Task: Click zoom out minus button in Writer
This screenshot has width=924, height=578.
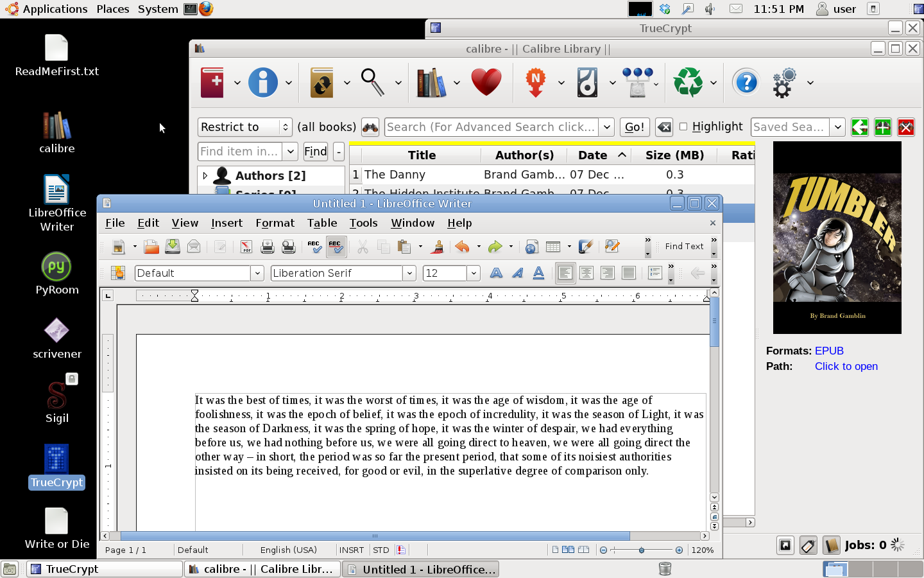Action: tap(603, 550)
